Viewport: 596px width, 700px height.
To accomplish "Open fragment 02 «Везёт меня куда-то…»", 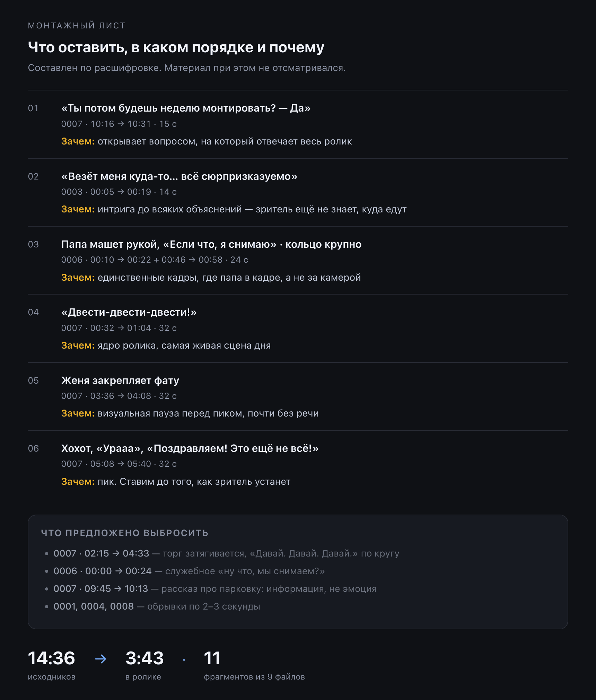I will [x=179, y=176].
